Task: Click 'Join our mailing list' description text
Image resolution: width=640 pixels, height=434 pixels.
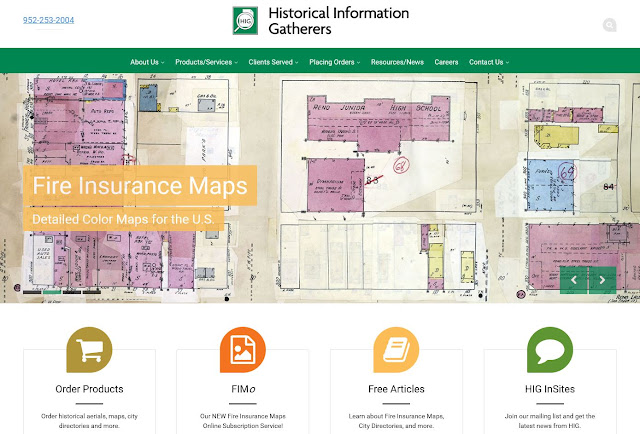Action: pyautogui.click(x=550, y=421)
